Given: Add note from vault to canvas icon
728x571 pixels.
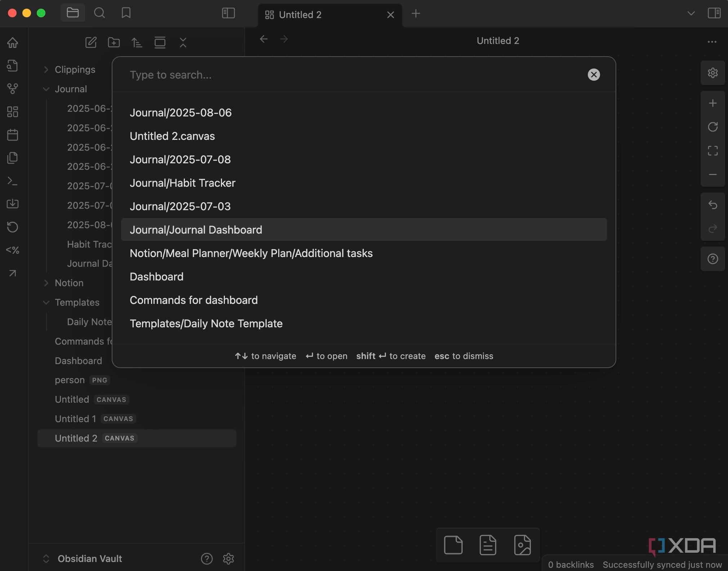Looking at the screenshot, I should point(488,545).
